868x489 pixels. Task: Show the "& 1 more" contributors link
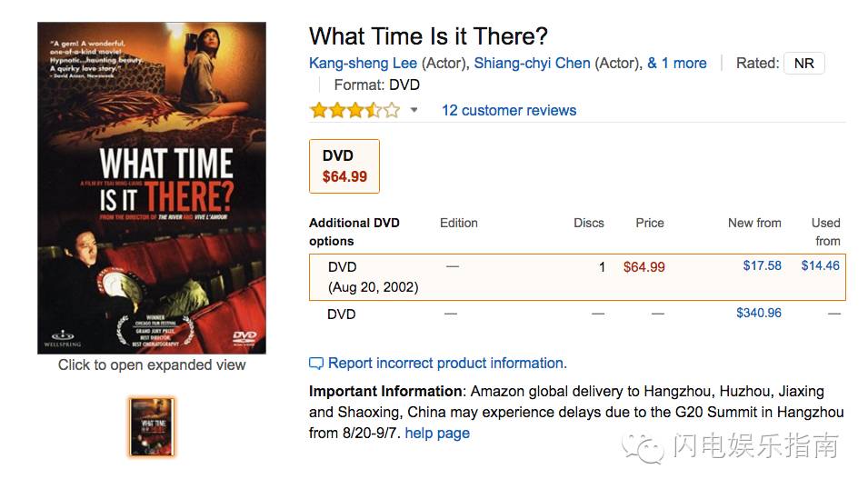click(x=676, y=63)
